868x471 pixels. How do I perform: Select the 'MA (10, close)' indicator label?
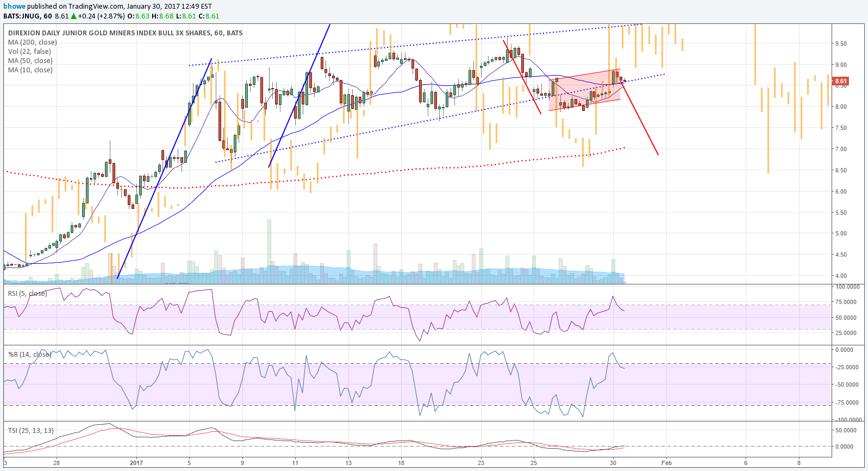click(30, 70)
